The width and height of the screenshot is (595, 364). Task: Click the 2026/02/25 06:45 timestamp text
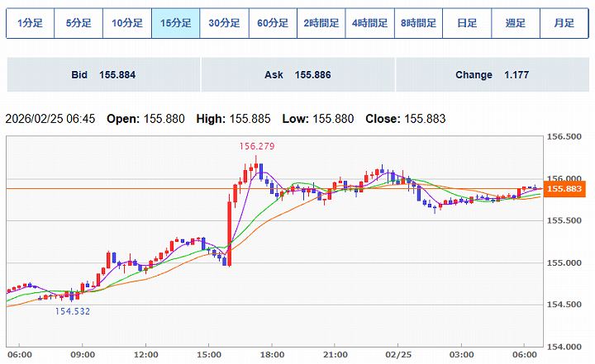50,119
